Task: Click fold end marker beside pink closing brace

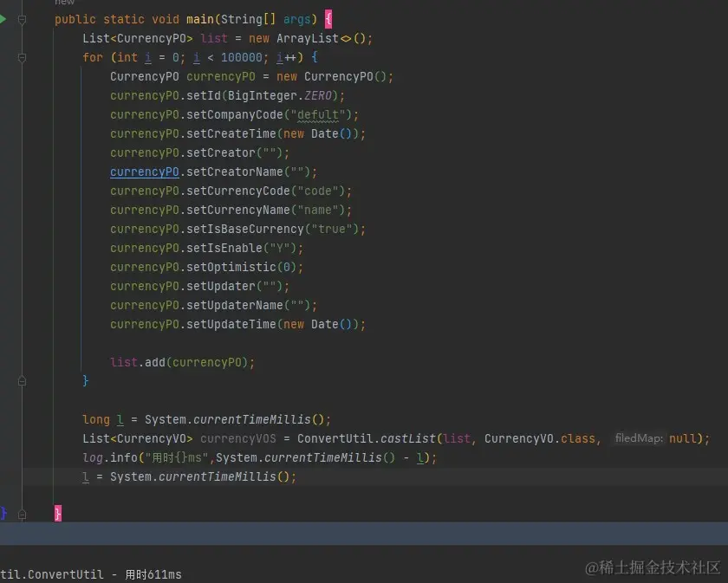Action: tap(22, 515)
